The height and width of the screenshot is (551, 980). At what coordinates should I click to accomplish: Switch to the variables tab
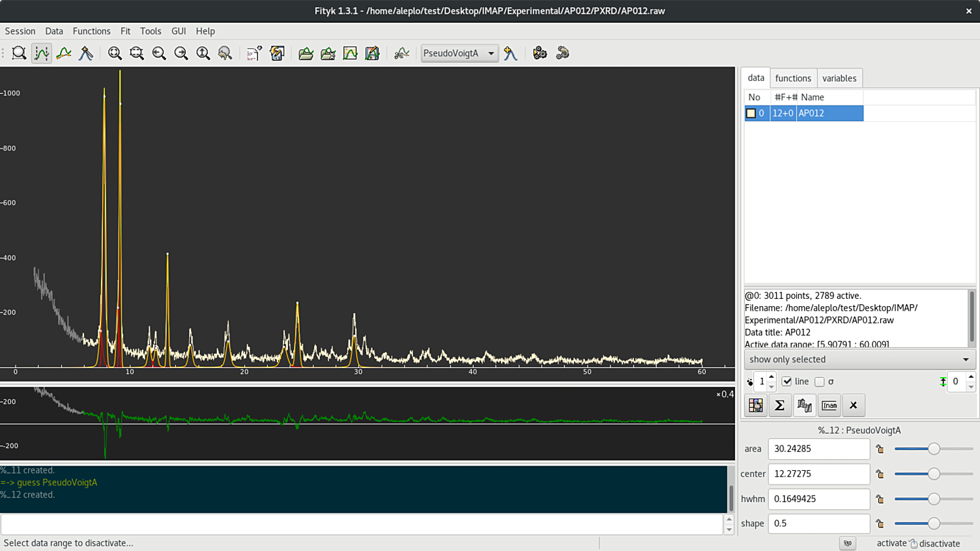pos(839,78)
